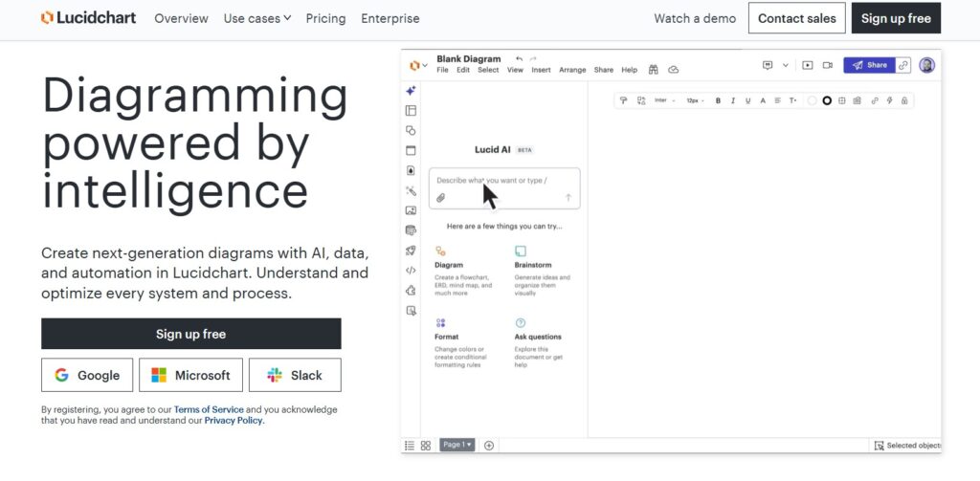Select the container frame icon in sidebar

[x=411, y=150]
